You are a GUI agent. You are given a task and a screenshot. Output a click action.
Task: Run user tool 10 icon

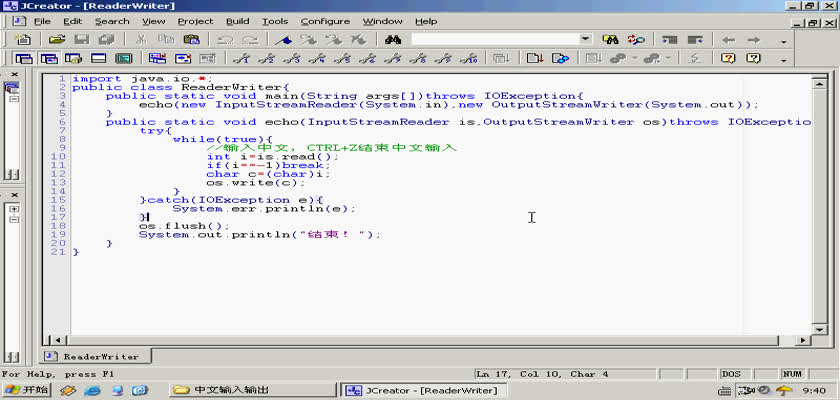[x=468, y=58]
